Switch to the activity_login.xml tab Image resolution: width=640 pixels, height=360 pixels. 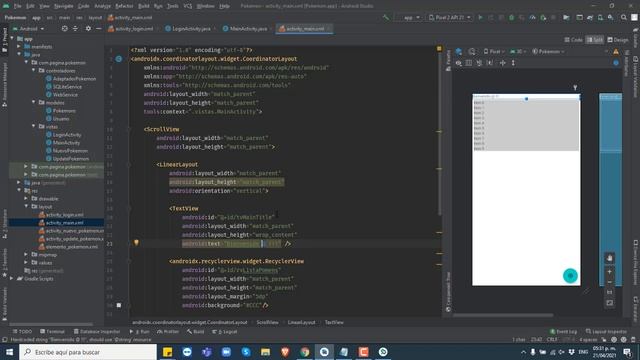(x=131, y=29)
